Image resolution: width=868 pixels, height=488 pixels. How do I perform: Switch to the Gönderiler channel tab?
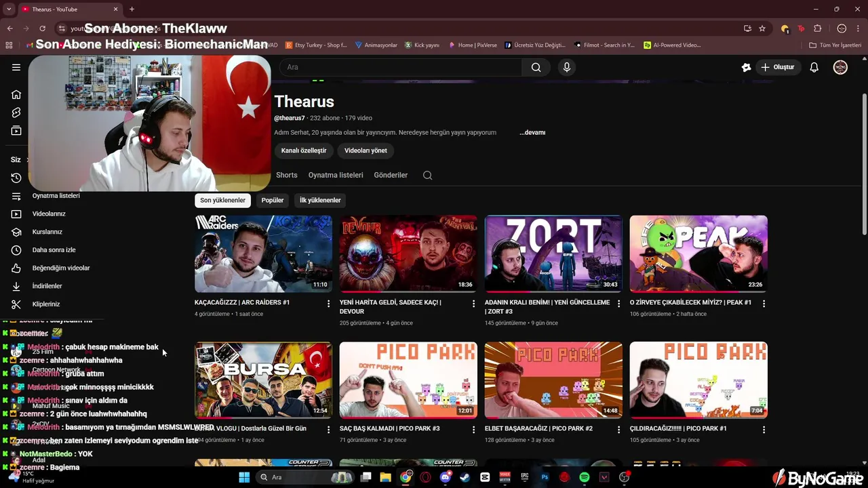[391, 175]
